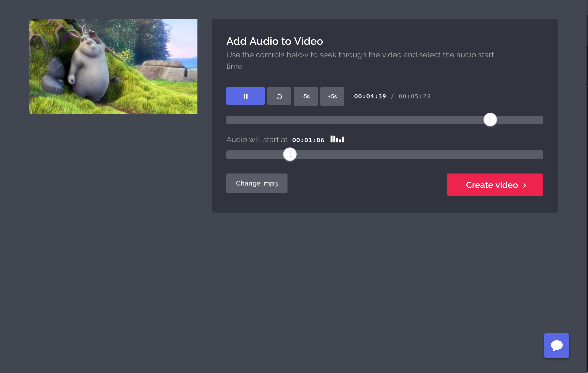This screenshot has width=588, height=373.
Task: Click the Create video button
Action: click(x=495, y=185)
